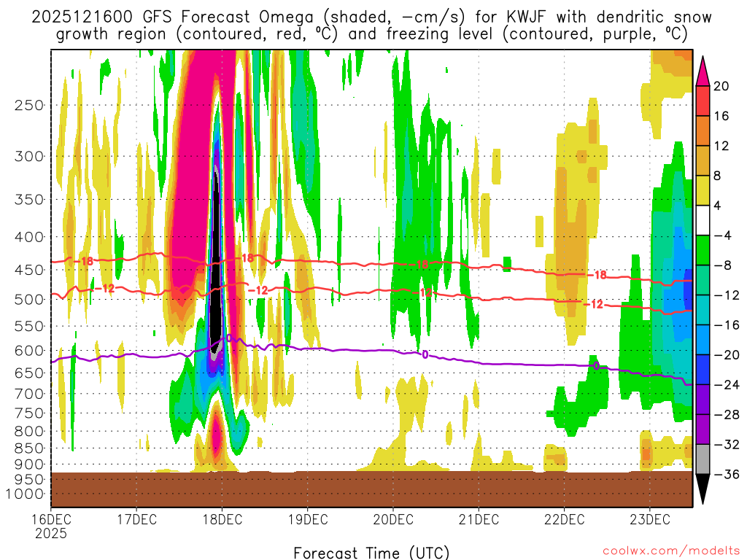Click the 600 pressure level label
The height and width of the screenshot is (560, 747).
(x=29, y=351)
